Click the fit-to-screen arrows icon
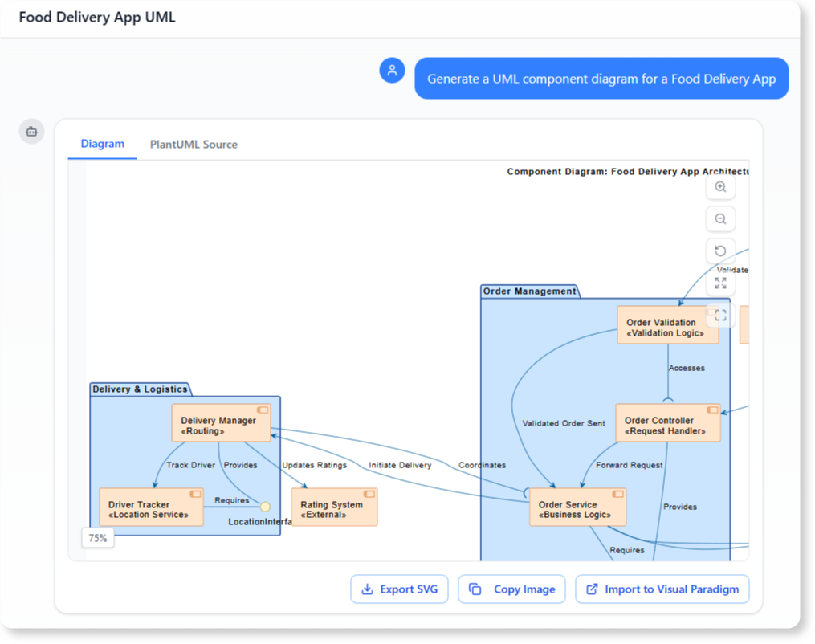815x644 pixels. pos(720,283)
